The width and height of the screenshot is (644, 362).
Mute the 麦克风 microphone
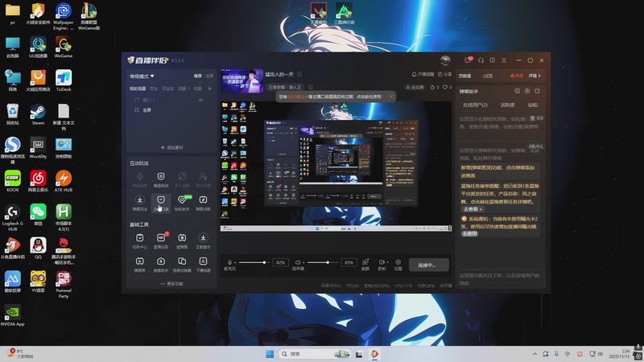tap(229, 262)
